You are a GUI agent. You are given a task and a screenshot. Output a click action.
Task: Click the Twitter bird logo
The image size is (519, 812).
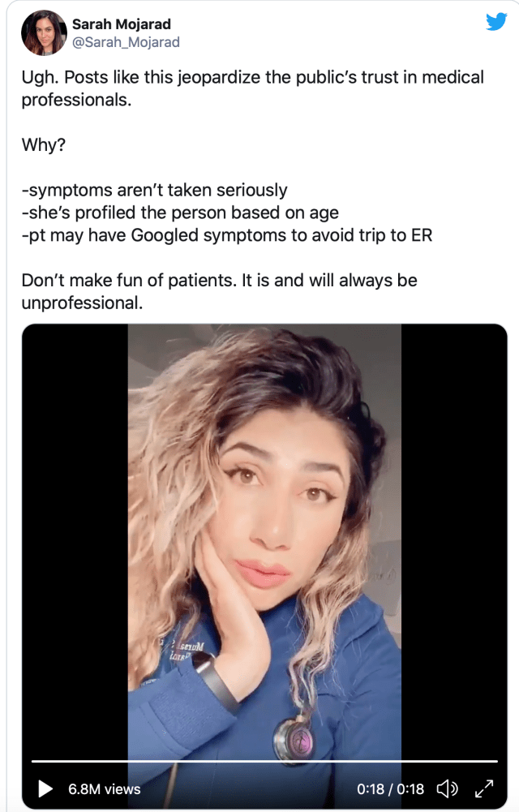tap(495, 21)
